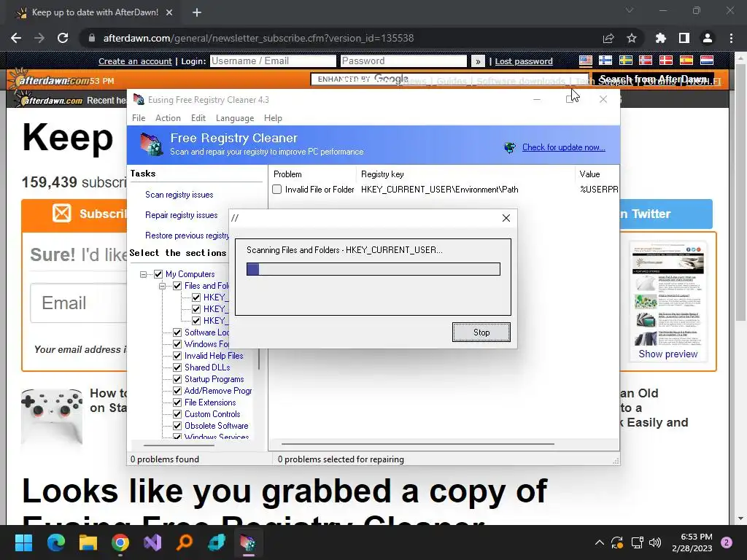Viewport: 747px width, 560px height.
Task: Uncheck Invalid Help Files checkbox
Action: click(177, 356)
